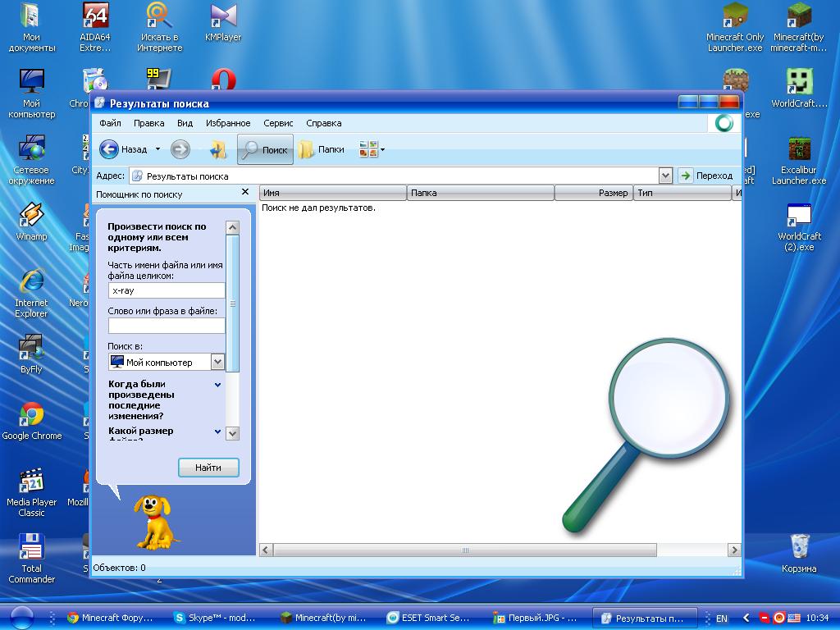Click the Переход go button
The height and width of the screenshot is (630, 840).
pyautogui.click(x=706, y=176)
